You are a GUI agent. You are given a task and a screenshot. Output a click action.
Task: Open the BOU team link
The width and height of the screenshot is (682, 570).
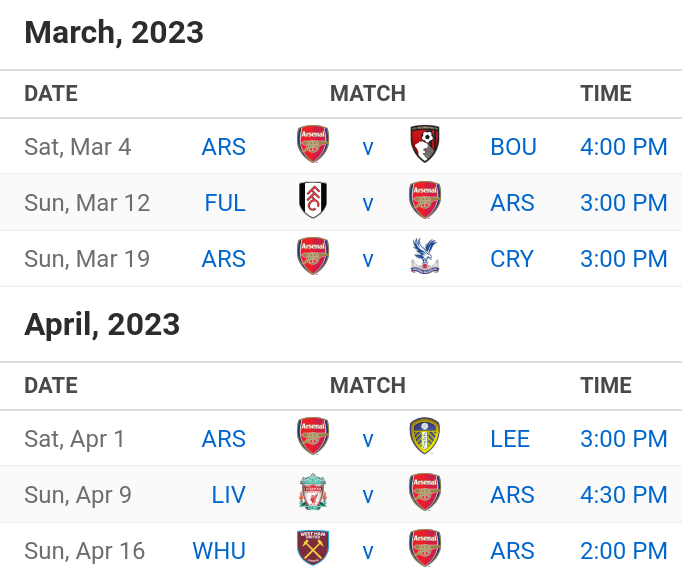513,147
